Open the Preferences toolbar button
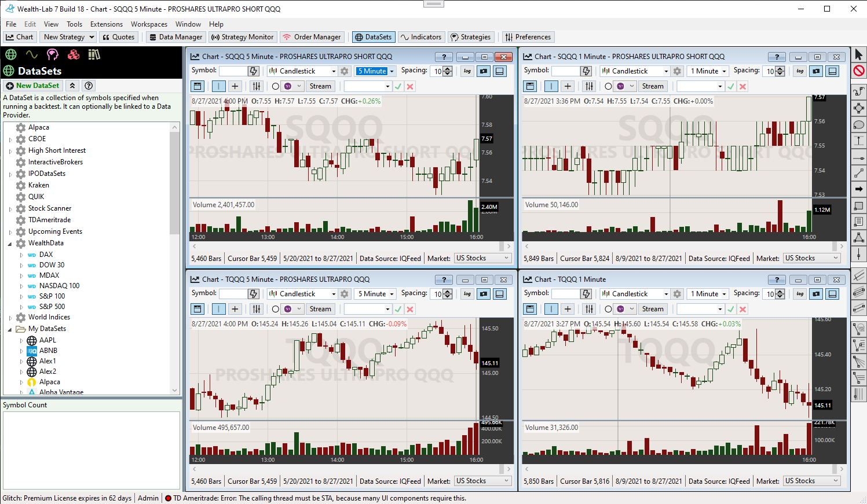The image size is (867, 504). [x=528, y=37]
